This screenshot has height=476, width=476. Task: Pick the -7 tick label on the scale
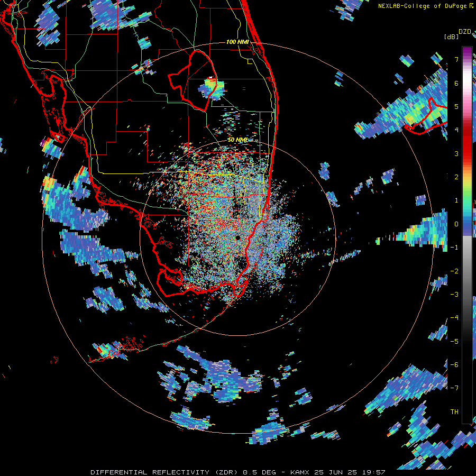click(x=454, y=388)
